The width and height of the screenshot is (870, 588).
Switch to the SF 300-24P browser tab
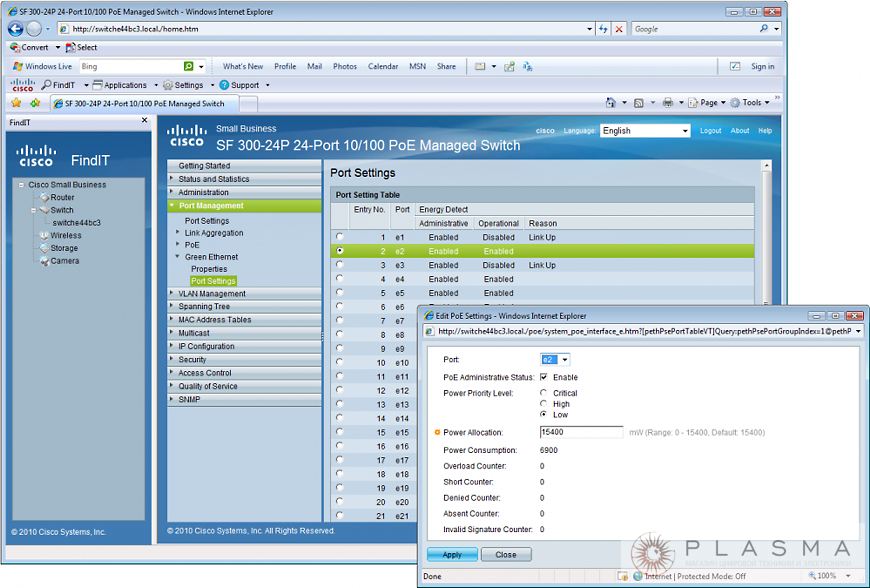[144, 104]
